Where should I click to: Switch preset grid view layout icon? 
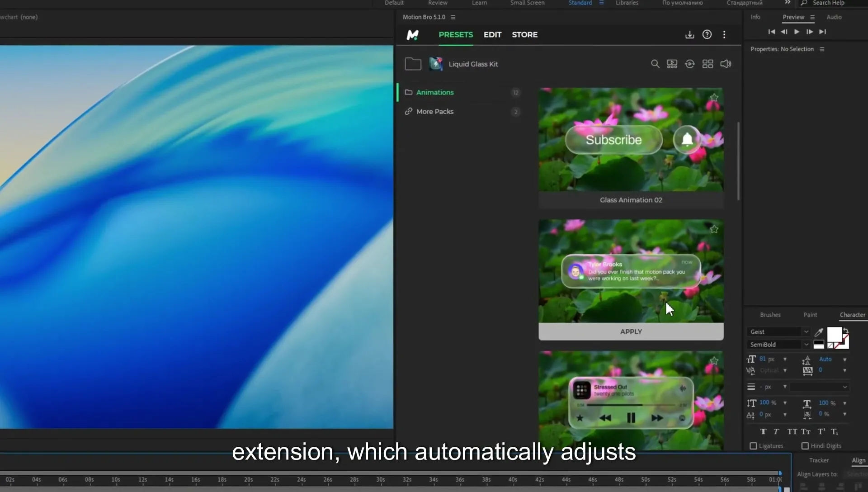point(708,64)
